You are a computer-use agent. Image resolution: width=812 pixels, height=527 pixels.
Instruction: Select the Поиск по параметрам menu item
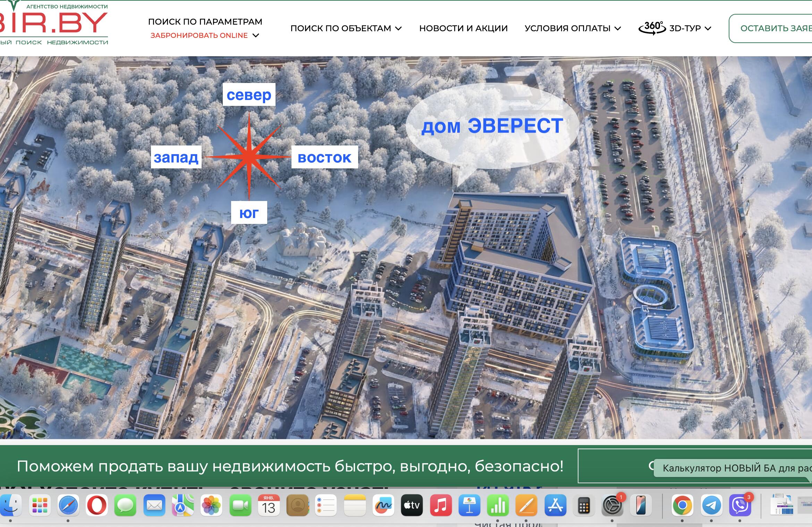point(205,22)
